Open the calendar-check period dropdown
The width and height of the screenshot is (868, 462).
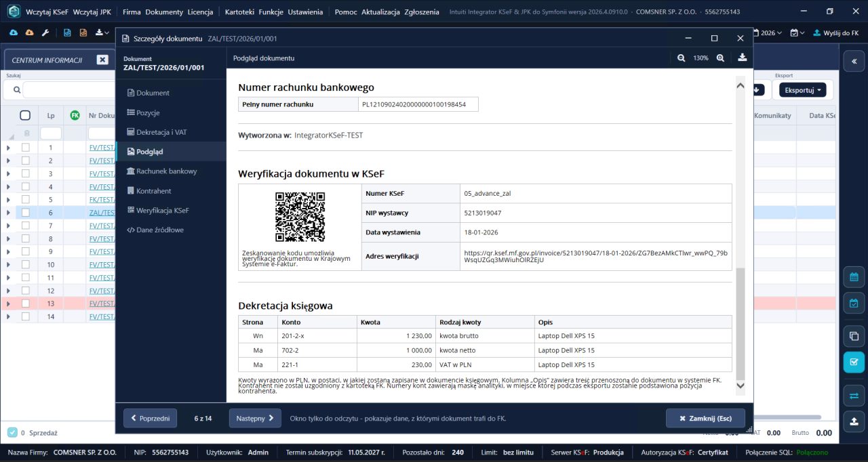(797, 33)
